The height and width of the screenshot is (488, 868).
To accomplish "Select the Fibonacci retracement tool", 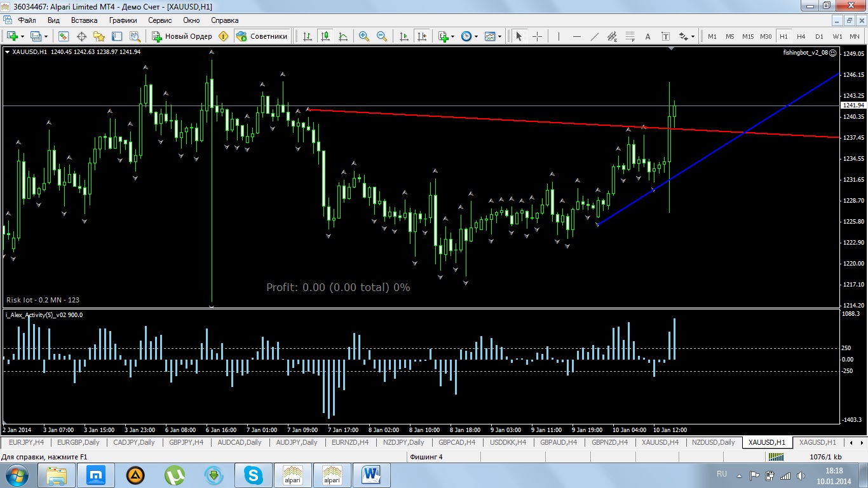I will (x=630, y=36).
